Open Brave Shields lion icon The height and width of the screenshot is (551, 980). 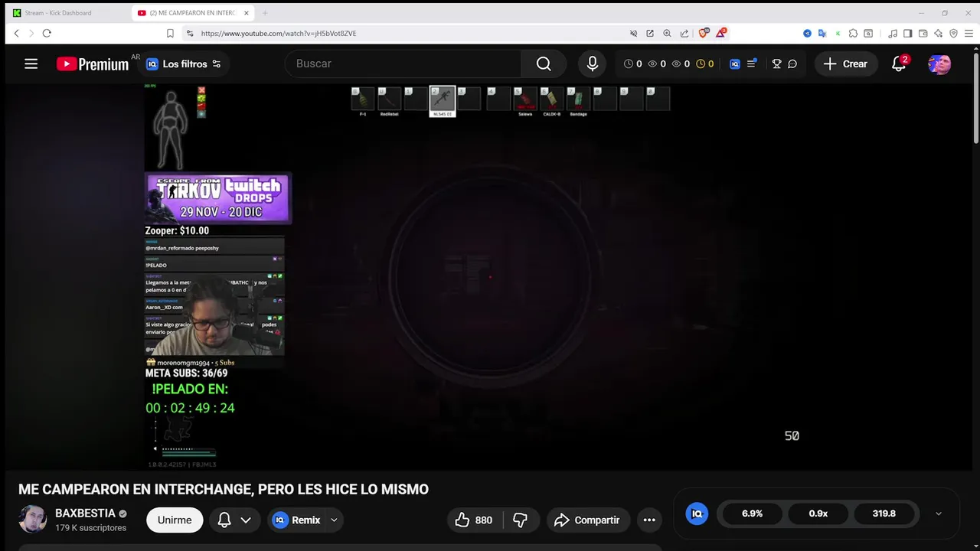[x=704, y=34]
